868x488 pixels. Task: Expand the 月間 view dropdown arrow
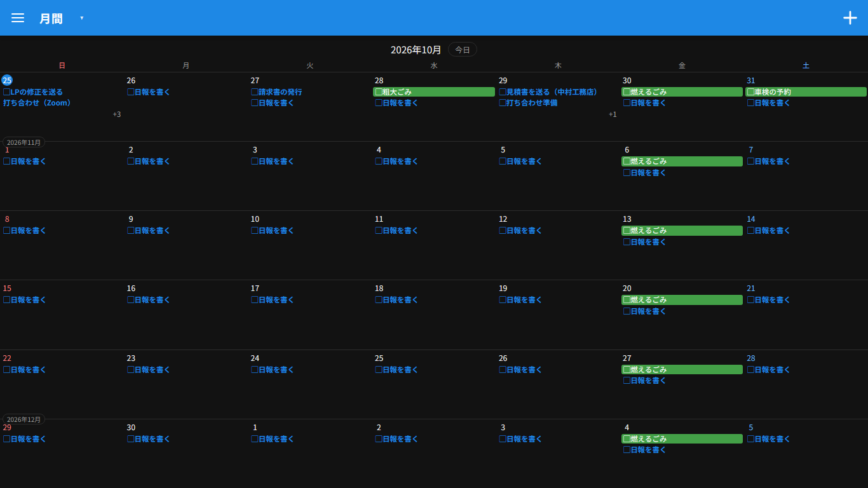[82, 18]
